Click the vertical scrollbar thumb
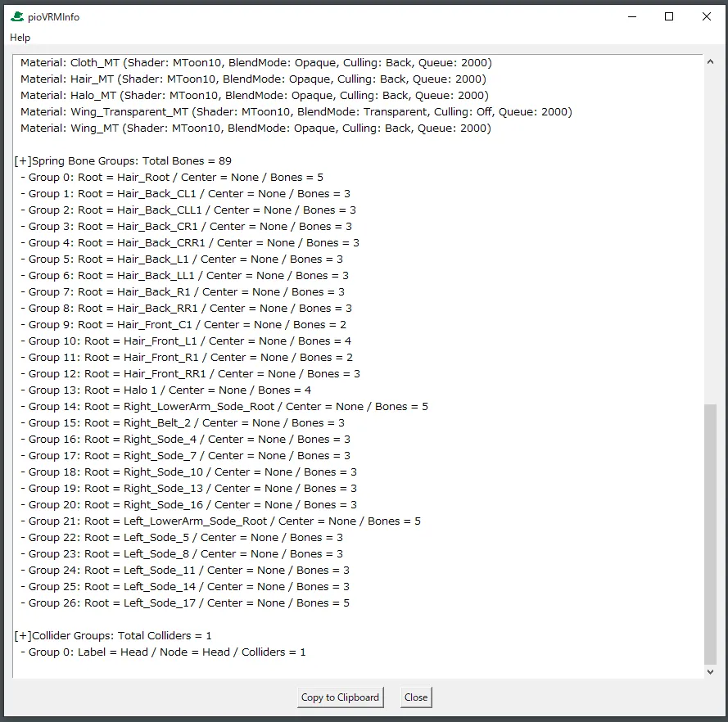 (x=710, y=534)
